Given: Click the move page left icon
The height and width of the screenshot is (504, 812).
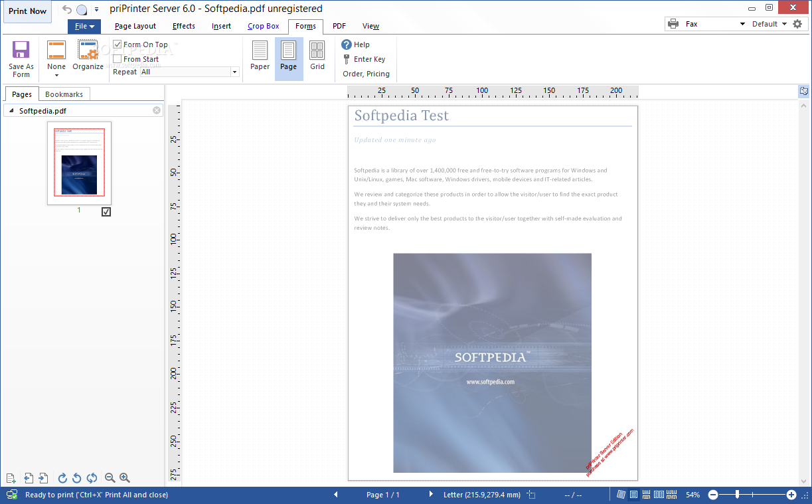Looking at the screenshot, I should [29, 478].
